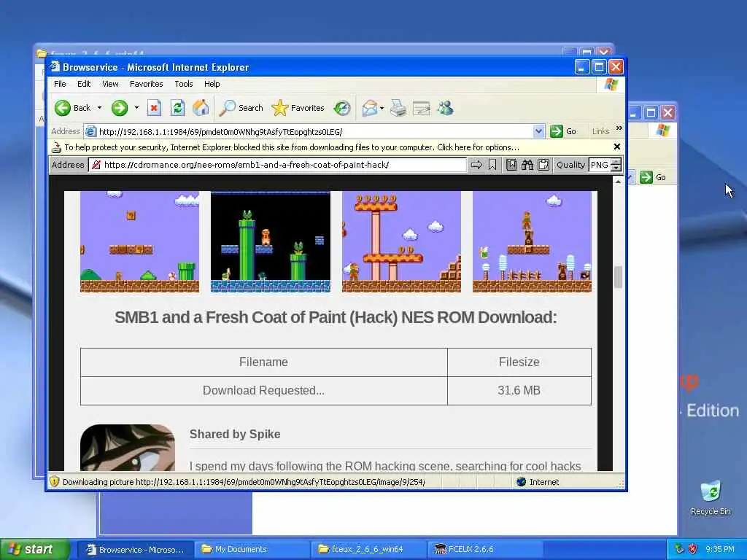Open the Favorites menu
747x560 pixels.
(x=146, y=84)
